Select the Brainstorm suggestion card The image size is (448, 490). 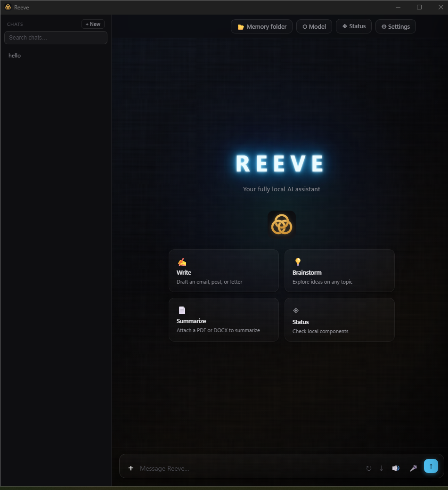340,270
